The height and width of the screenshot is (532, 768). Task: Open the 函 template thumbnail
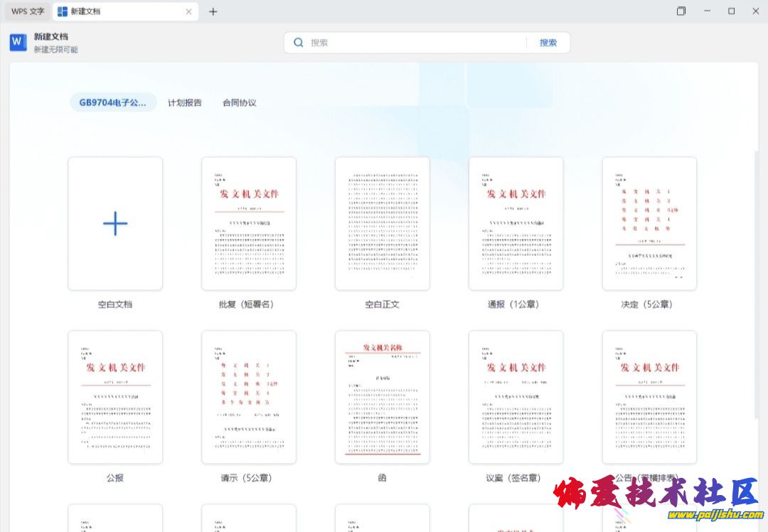[383, 397]
